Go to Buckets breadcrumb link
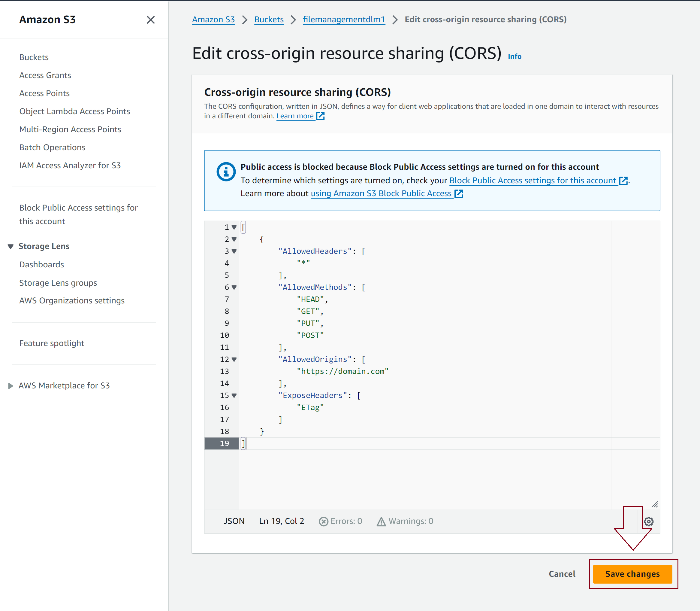 pos(269,20)
